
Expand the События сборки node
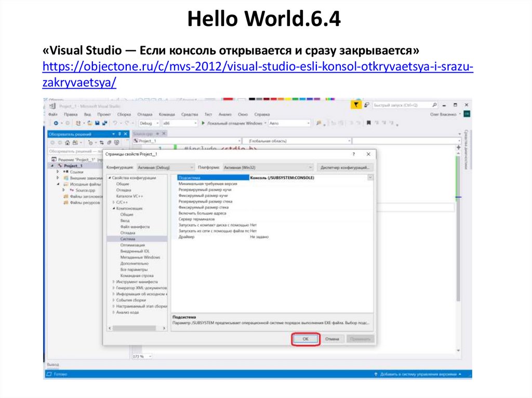point(114,300)
